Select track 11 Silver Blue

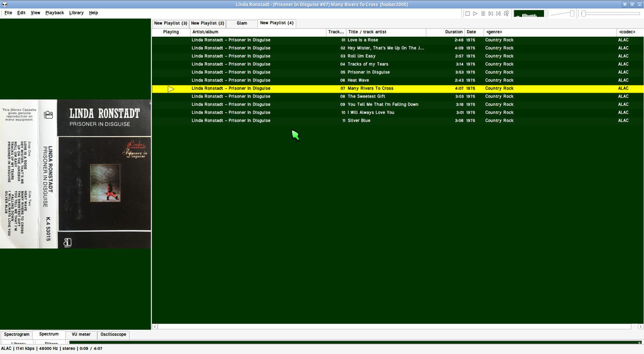pyautogui.click(x=397, y=121)
